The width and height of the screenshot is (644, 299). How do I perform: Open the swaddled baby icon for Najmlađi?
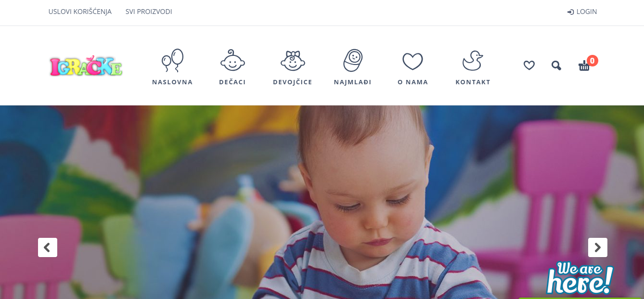click(x=353, y=61)
